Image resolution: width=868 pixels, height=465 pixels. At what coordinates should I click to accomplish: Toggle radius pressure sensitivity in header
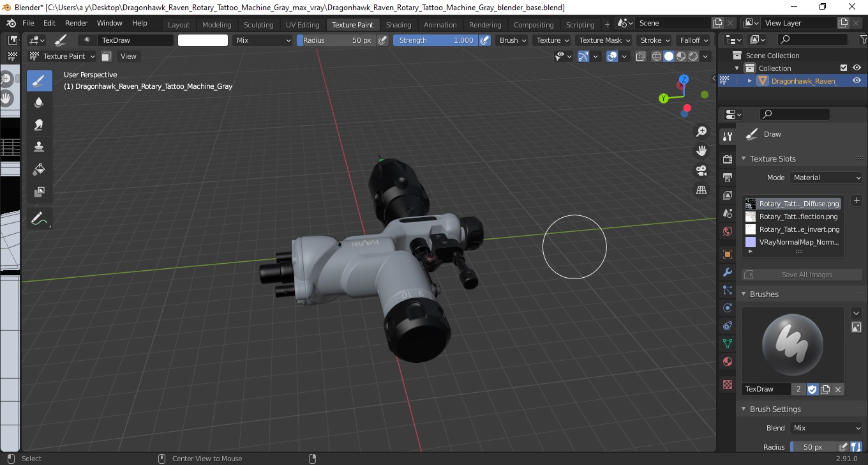coord(382,40)
